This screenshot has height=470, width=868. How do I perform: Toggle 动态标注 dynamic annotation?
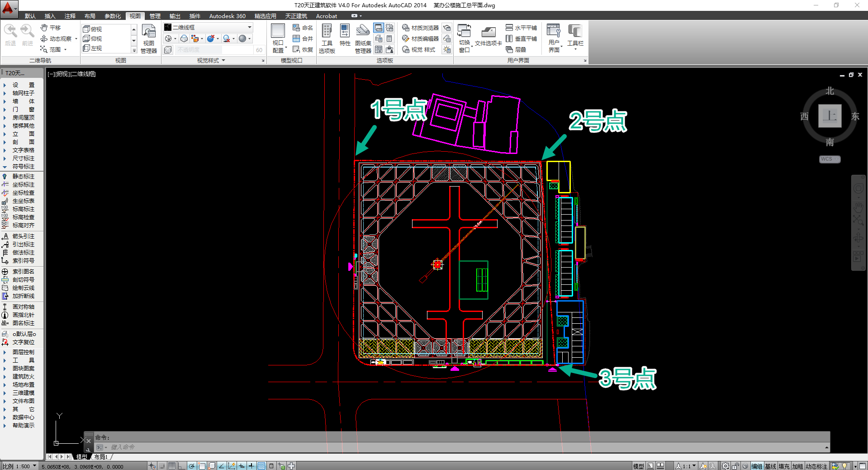pos(816,466)
